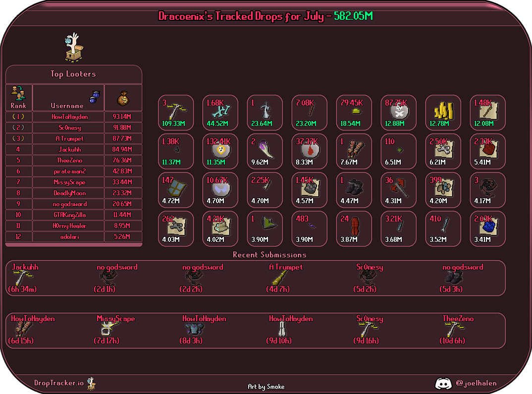This screenshot has height=394, width=532.
Task: Click the money bag column icon
Action: tap(123, 98)
